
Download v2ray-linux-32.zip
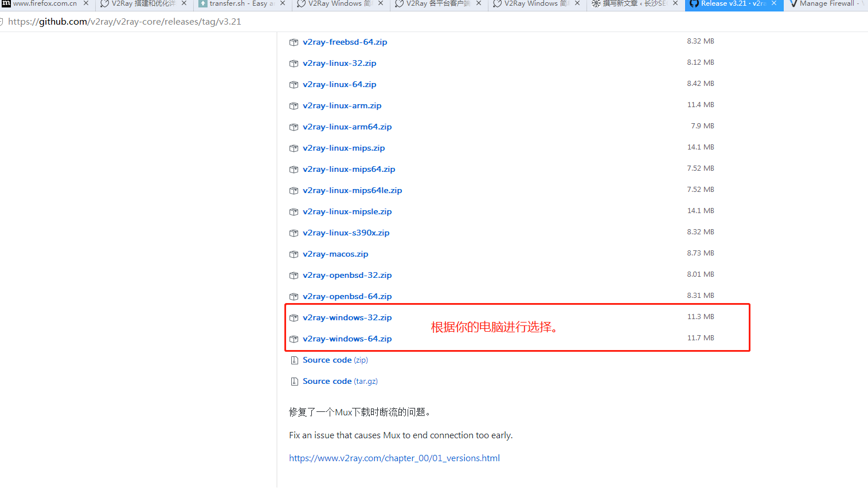click(339, 63)
